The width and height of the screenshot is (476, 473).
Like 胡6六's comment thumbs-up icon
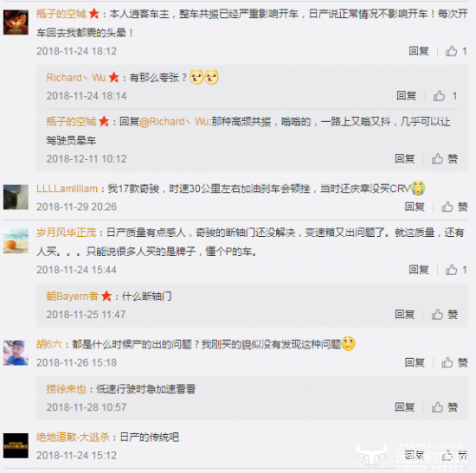pos(447,362)
